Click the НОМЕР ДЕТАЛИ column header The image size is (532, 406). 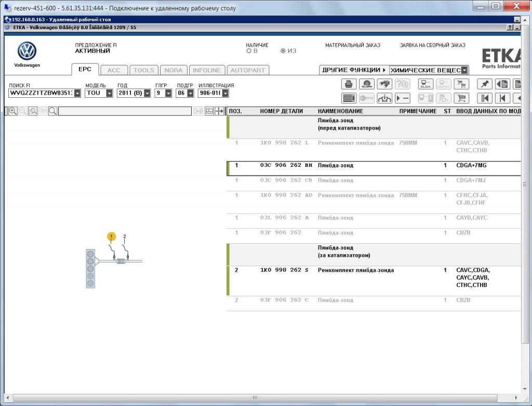coord(281,111)
